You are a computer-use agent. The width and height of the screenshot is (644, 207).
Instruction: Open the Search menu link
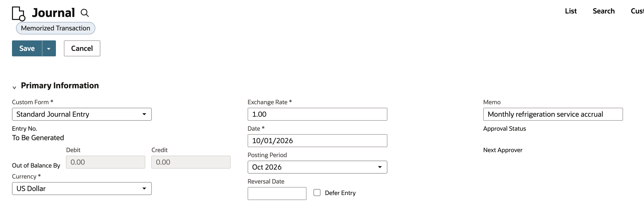coord(604,11)
